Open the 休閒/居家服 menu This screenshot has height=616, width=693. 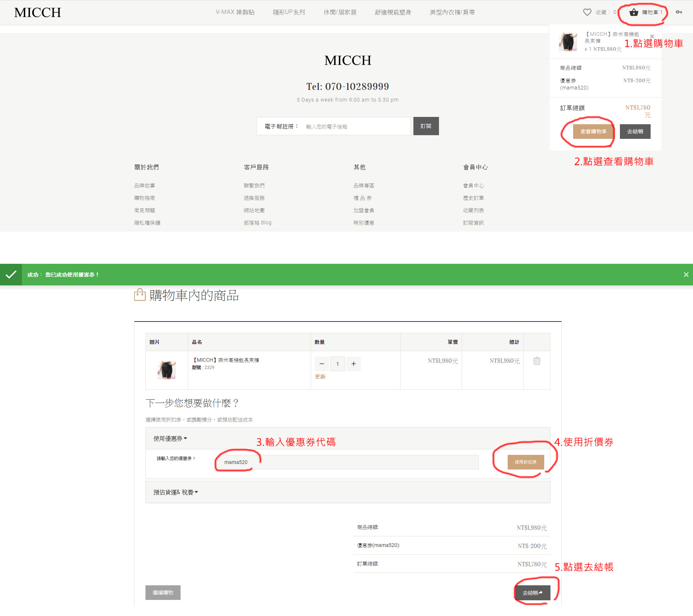[x=340, y=12]
